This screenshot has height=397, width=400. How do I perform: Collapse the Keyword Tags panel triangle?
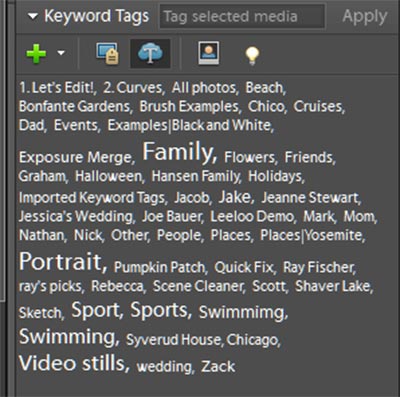pos(32,16)
